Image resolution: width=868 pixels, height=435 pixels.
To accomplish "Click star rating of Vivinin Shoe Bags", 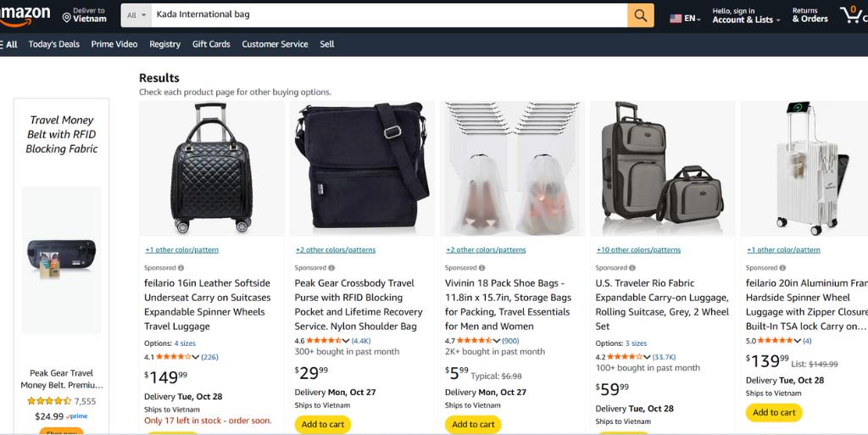I will (471, 341).
